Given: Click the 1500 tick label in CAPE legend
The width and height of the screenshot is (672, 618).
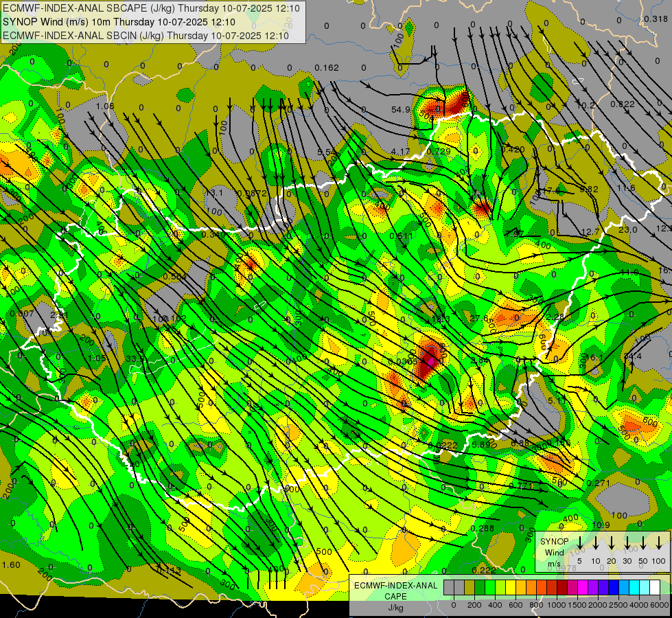Looking at the screenshot, I should [x=577, y=605].
